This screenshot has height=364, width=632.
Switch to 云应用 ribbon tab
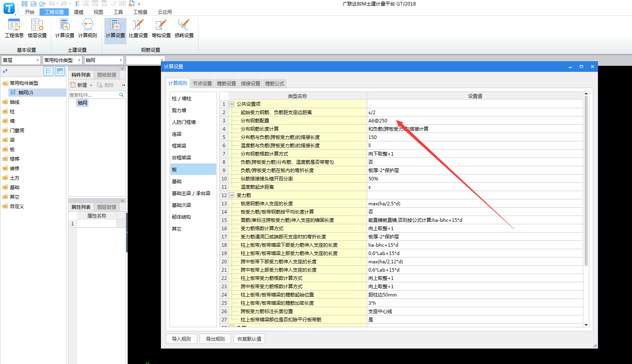pos(165,12)
